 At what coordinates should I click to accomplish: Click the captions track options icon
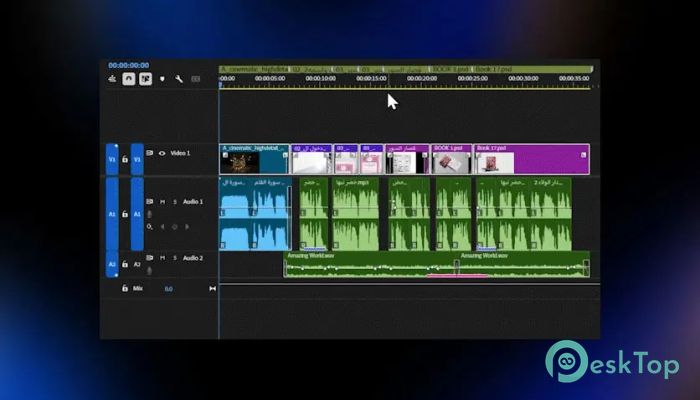tap(196, 79)
